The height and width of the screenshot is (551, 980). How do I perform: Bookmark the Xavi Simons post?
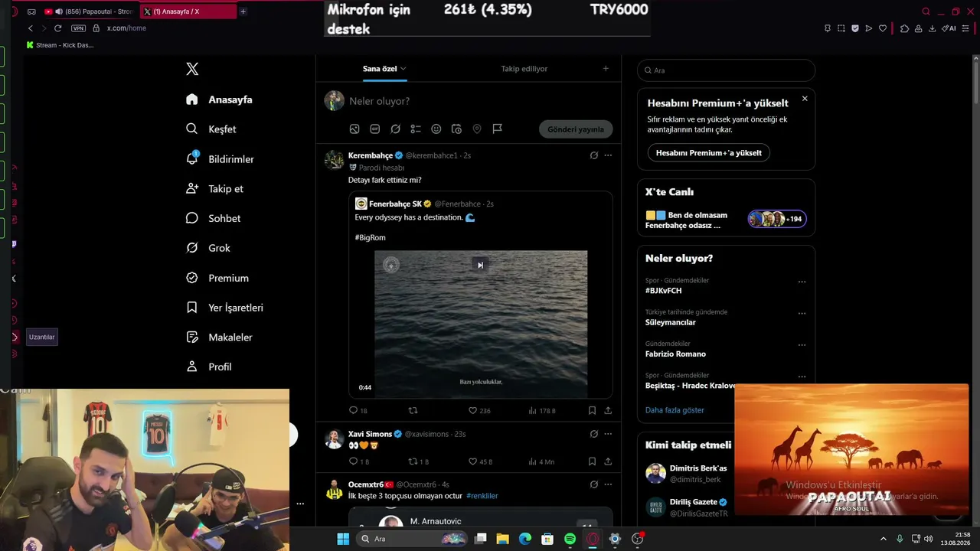tap(592, 461)
